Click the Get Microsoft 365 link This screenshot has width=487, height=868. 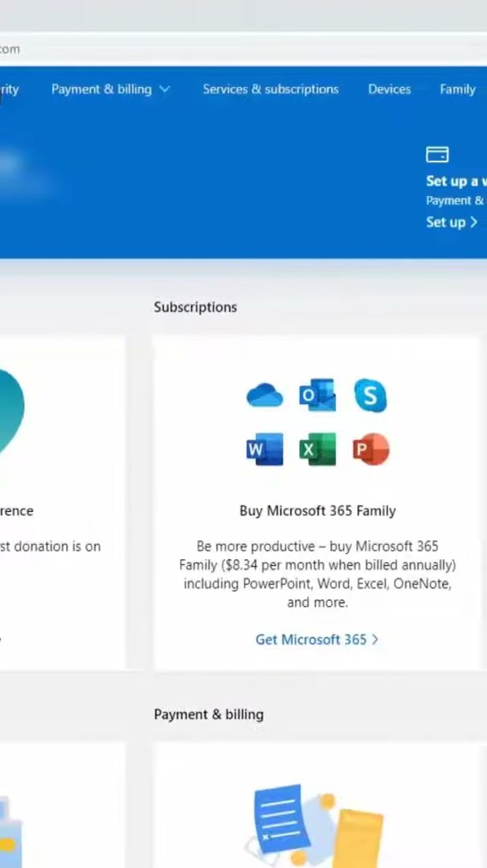point(317,640)
